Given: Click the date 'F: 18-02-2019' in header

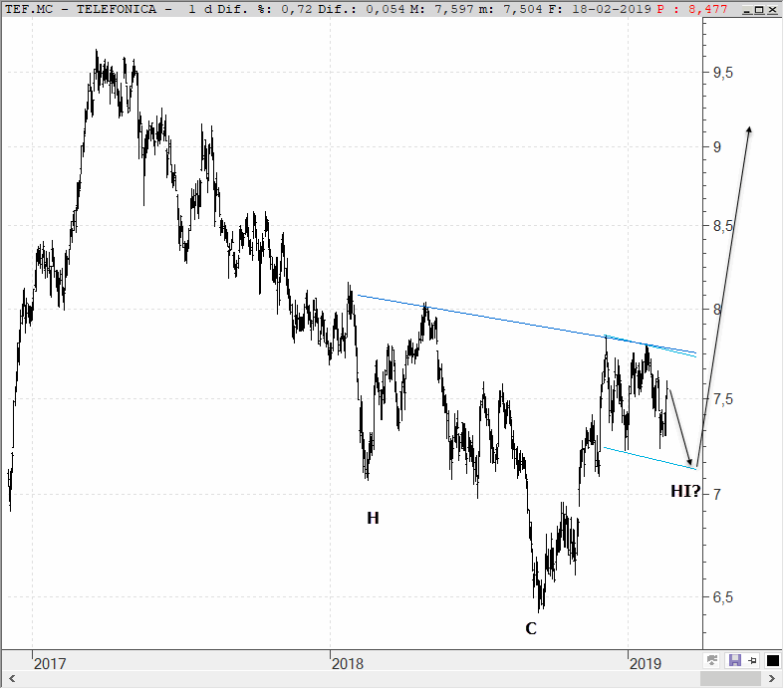Looking at the screenshot, I should pyautogui.click(x=600, y=9).
